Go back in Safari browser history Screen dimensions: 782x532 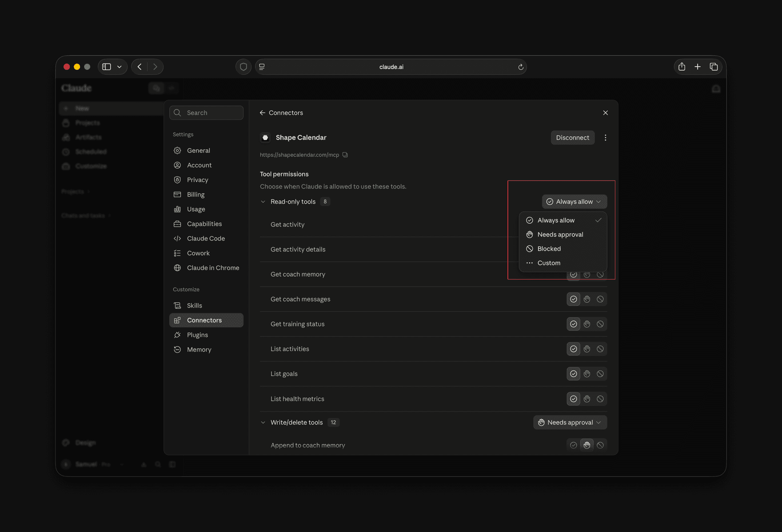pos(140,67)
